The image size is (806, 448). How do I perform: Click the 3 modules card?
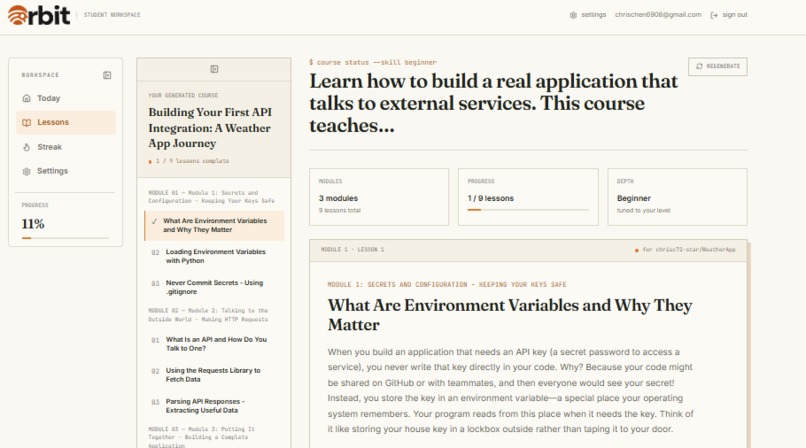(x=379, y=197)
